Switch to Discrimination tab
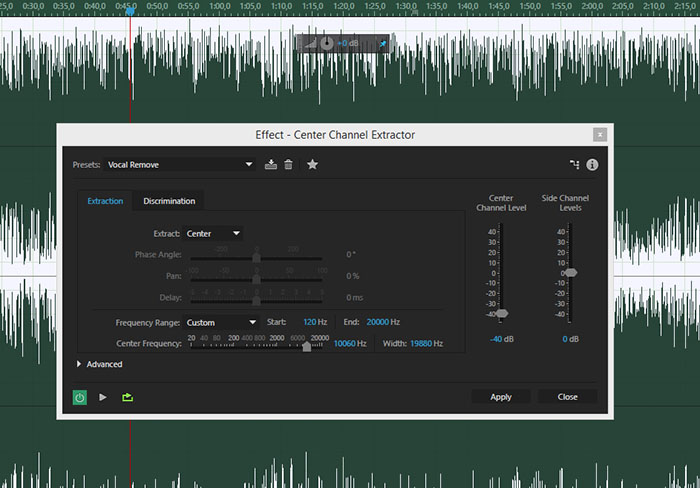 (169, 201)
